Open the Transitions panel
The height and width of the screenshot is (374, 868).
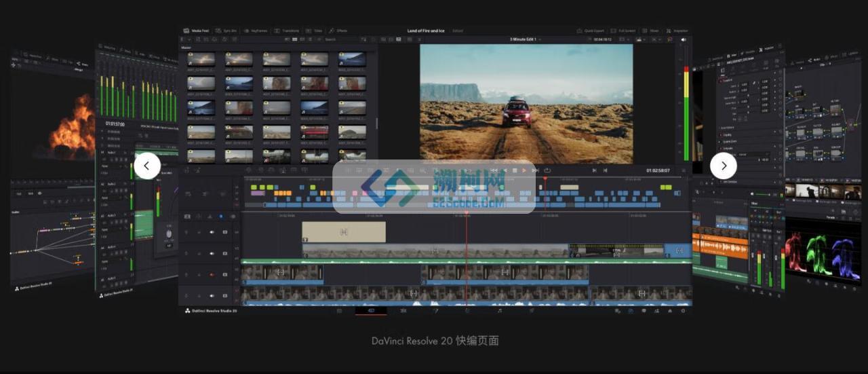click(x=287, y=31)
